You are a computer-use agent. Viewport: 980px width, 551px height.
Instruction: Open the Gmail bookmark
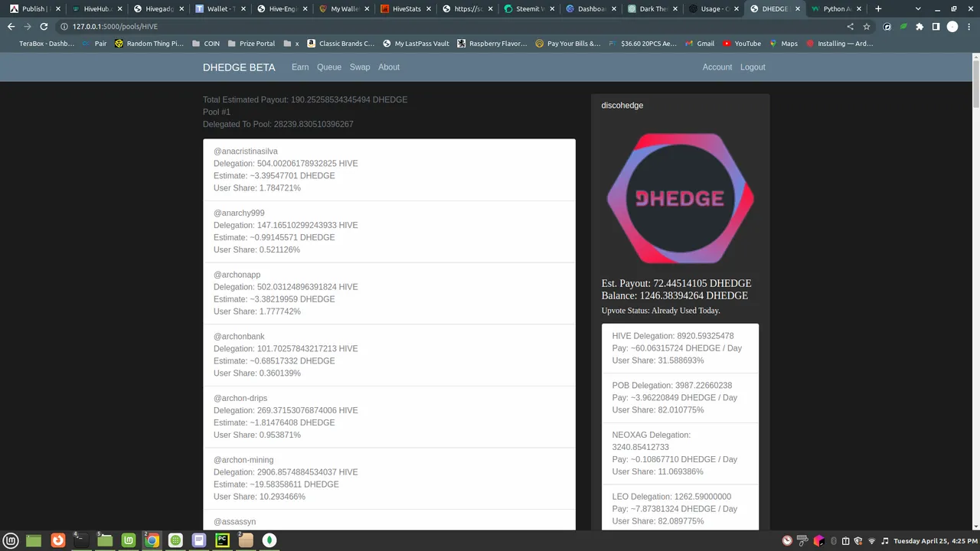tap(698, 44)
